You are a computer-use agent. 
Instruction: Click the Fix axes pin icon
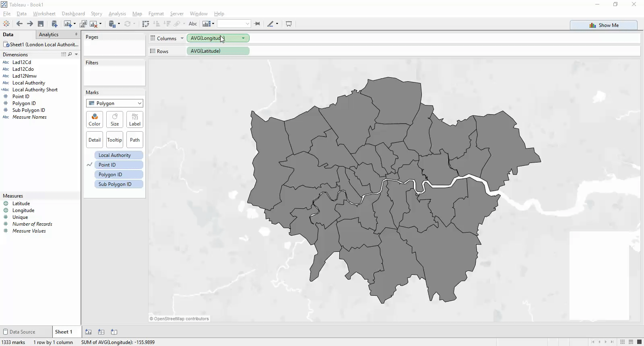point(257,24)
